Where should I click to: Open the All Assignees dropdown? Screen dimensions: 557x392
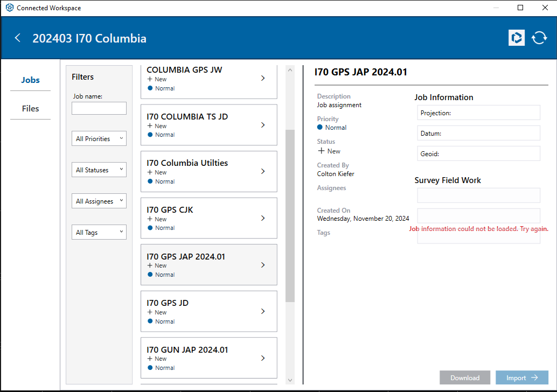coord(99,201)
